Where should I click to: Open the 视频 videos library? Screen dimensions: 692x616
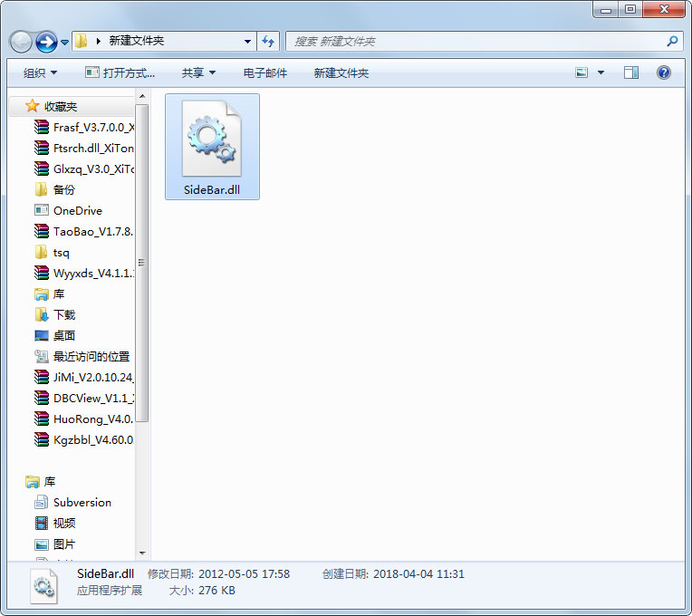54,524
